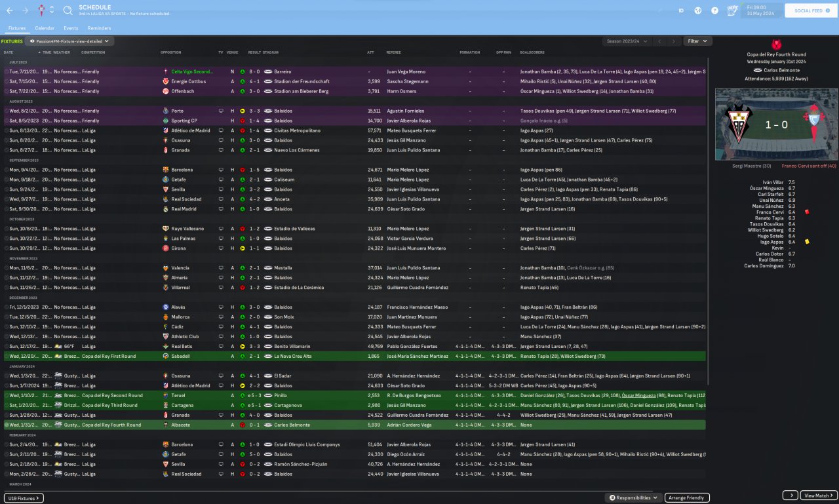Screen dimensions: 839x504
Task: Click the Valencia club crest
Action: (x=165, y=268)
